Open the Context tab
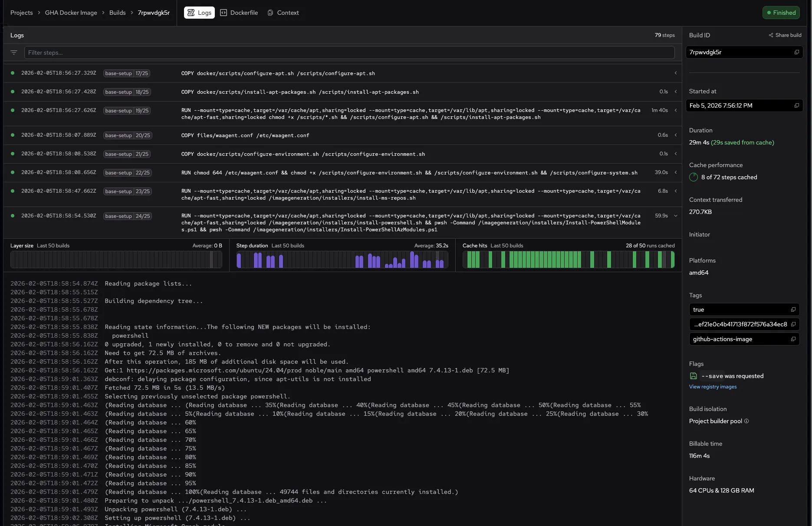Image resolution: width=812 pixels, height=526 pixels. pyautogui.click(x=283, y=13)
